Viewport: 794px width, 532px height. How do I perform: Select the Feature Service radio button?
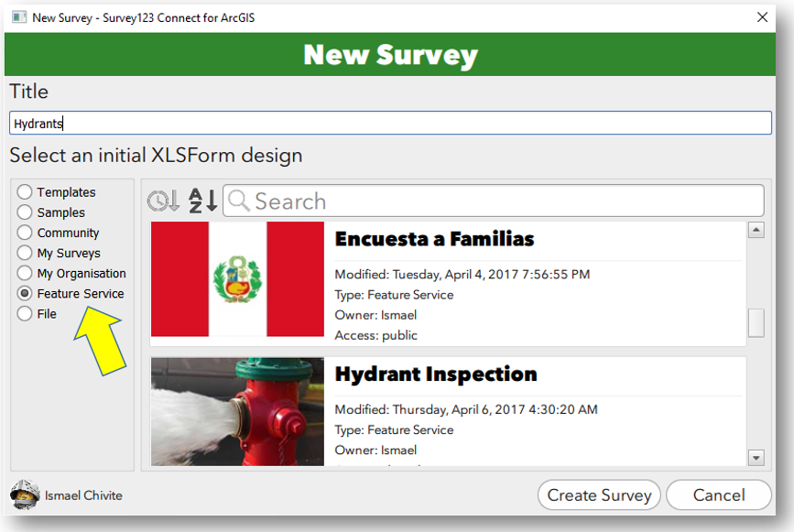click(25, 293)
